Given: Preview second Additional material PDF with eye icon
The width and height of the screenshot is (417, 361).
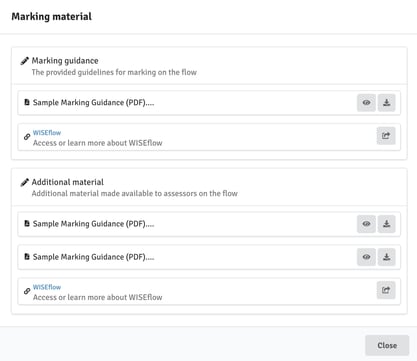Looking at the screenshot, I should coord(366,257).
